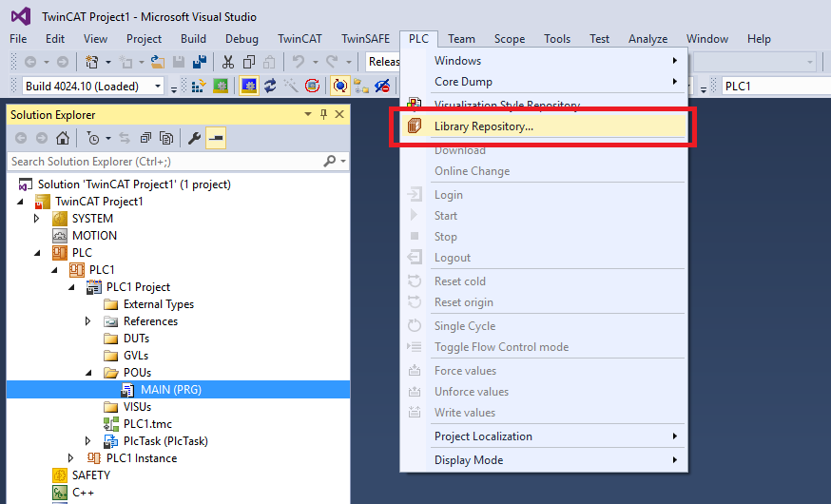Click the Cut scissors icon

pos(228,62)
